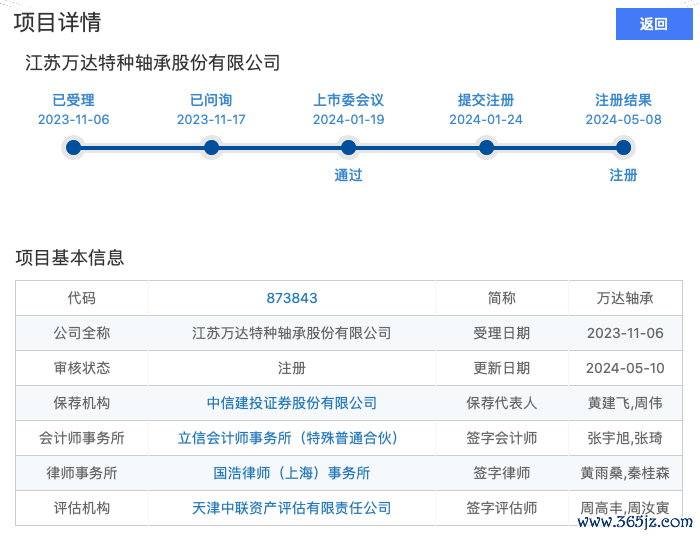Image resolution: width=700 pixels, height=537 pixels.
Task: Click timeline date 2024-01-19
Action: 349,120
